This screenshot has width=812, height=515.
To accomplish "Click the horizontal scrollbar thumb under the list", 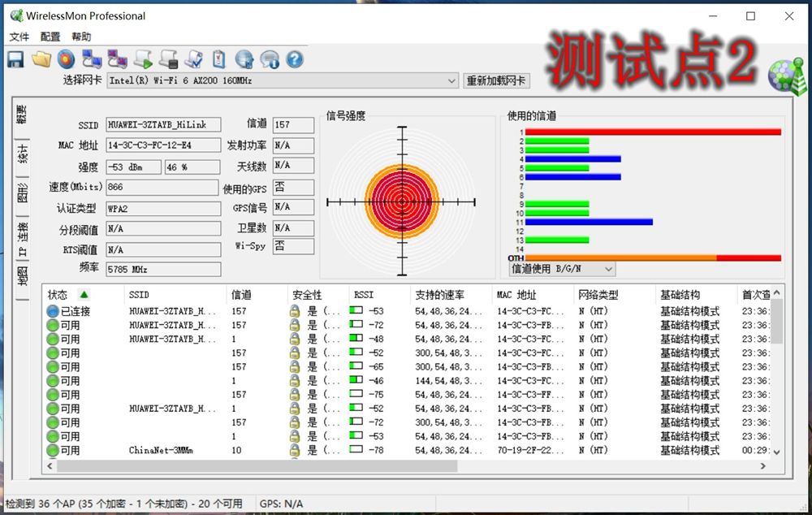I will pos(257,466).
